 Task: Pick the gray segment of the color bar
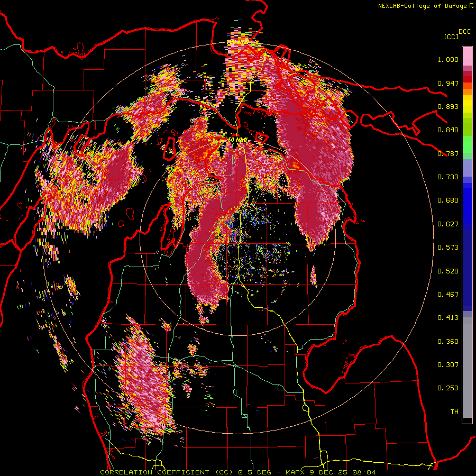[x=467, y=368]
